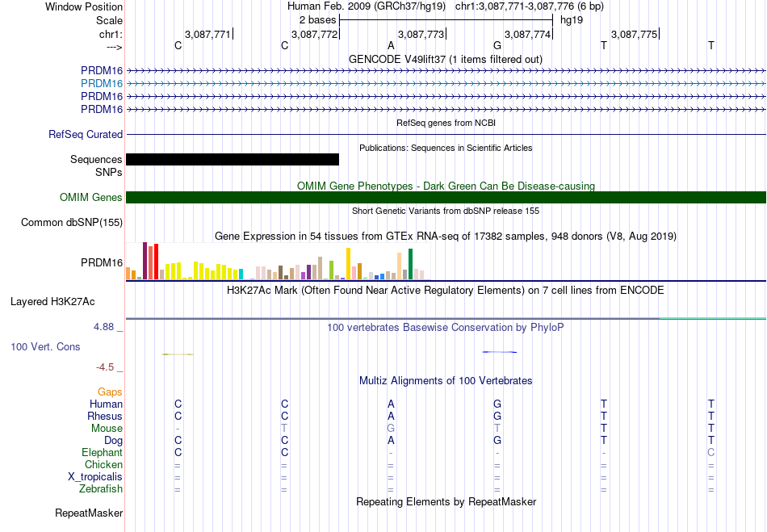
Task: Open Publications: Sequences in Scientific Articles title
Action: [x=446, y=148]
